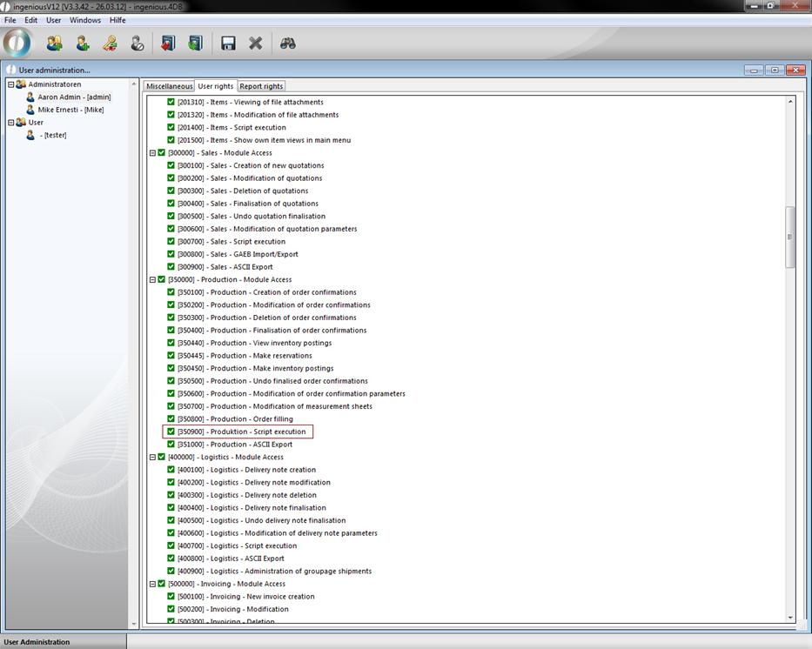The image size is (812, 649).
Task: Click the floppy disk save icon
Action: point(228,43)
